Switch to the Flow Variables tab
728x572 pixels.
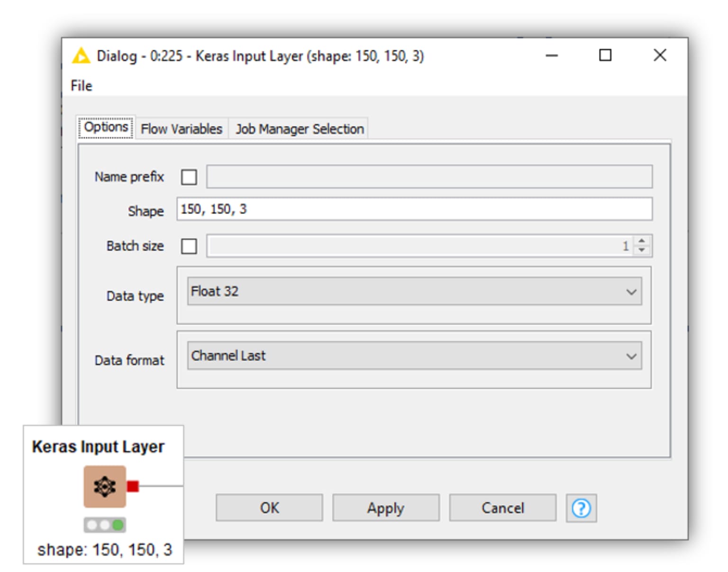[x=182, y=128]
